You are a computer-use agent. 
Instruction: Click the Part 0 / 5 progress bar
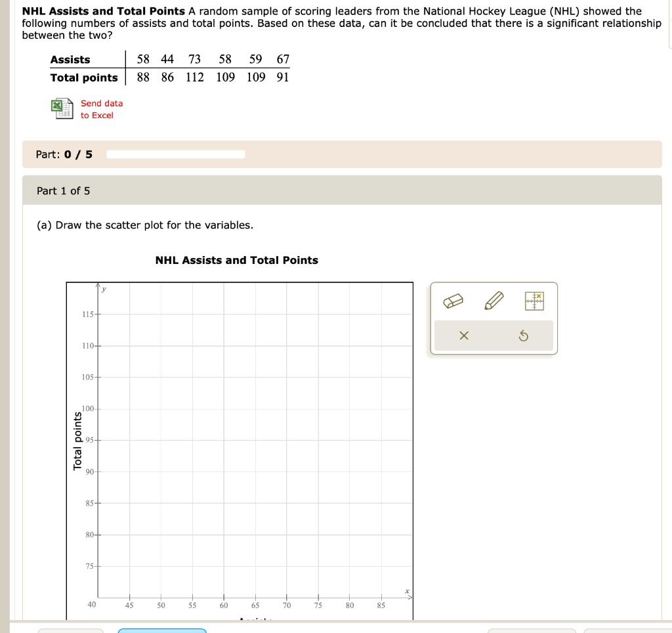click(x=175, y=154)
